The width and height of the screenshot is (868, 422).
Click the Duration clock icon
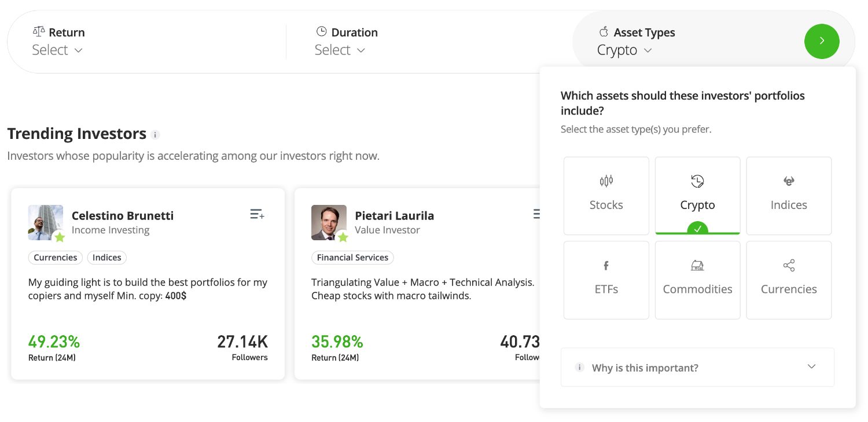pyautogui.click(x=321, y=31)
